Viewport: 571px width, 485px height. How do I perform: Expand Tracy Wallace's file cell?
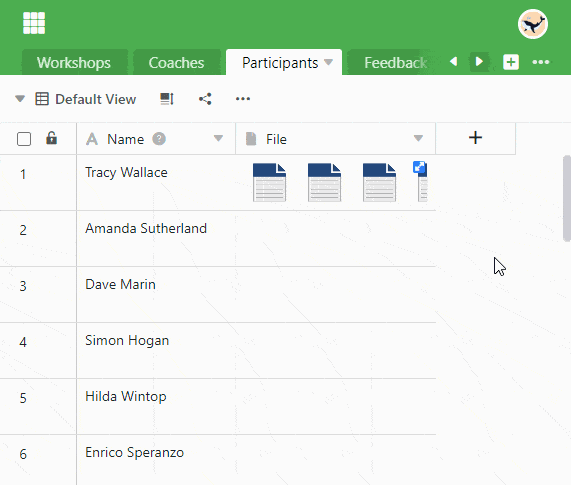pyautogui.click(x=419, y=167)
